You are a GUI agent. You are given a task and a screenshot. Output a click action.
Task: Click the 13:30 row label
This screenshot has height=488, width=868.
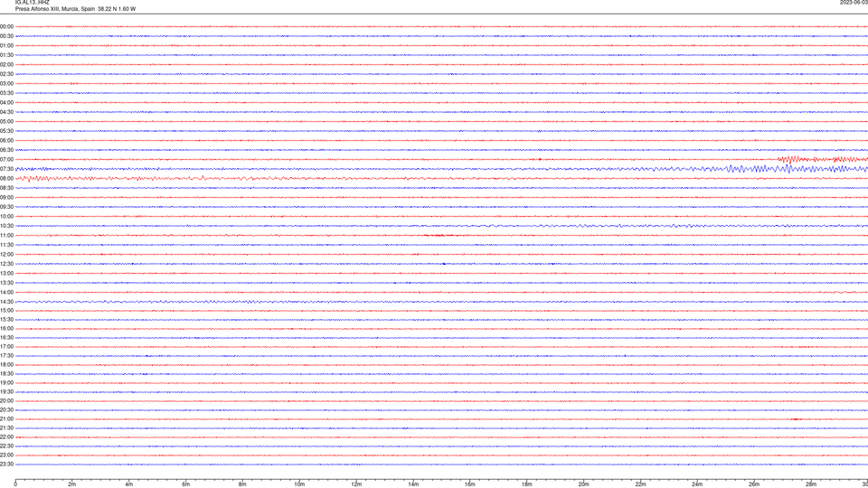tap(6, 283)
